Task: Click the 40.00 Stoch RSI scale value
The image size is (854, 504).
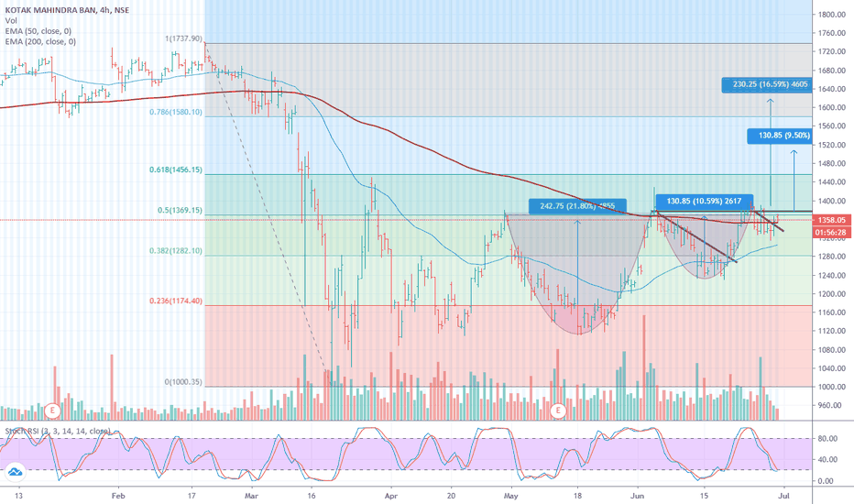Action: point(828,459)
